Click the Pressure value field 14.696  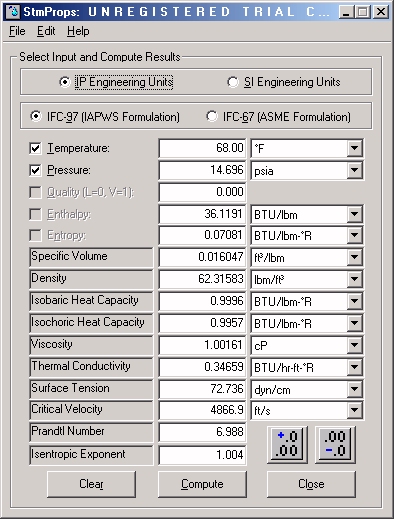(202, 170)
